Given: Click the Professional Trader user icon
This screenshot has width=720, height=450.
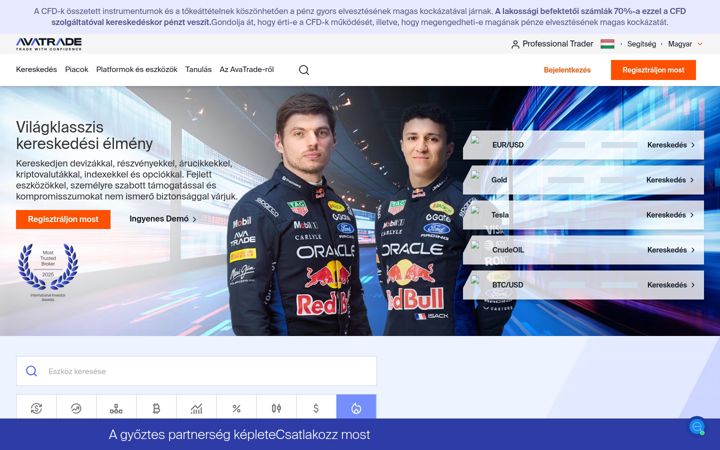Looking at the screenshot, I should pos(515,44).
